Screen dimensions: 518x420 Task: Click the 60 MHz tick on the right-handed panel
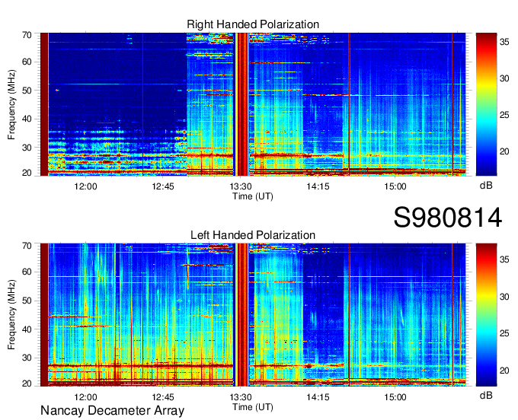[27, 62]
